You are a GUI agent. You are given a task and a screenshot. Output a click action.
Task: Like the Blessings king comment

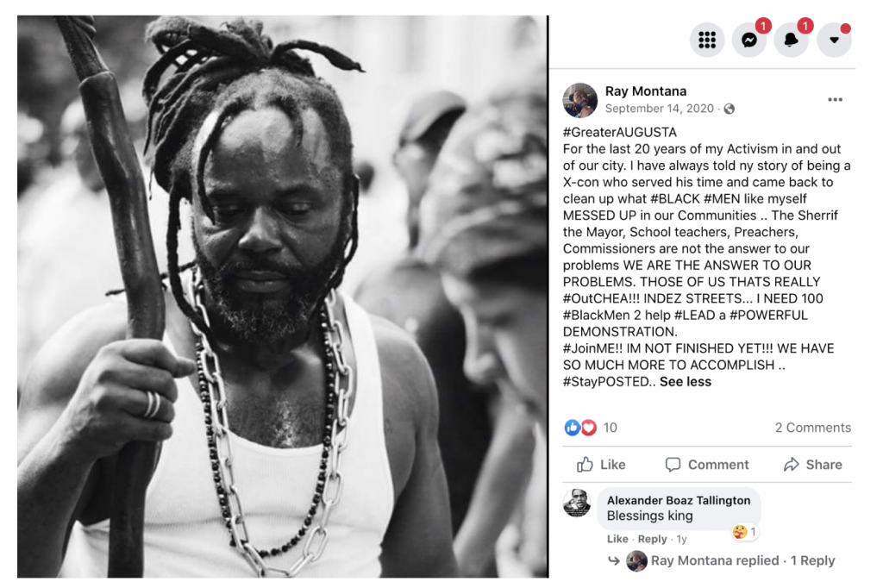pyautogui.click(x=617, y=539)
